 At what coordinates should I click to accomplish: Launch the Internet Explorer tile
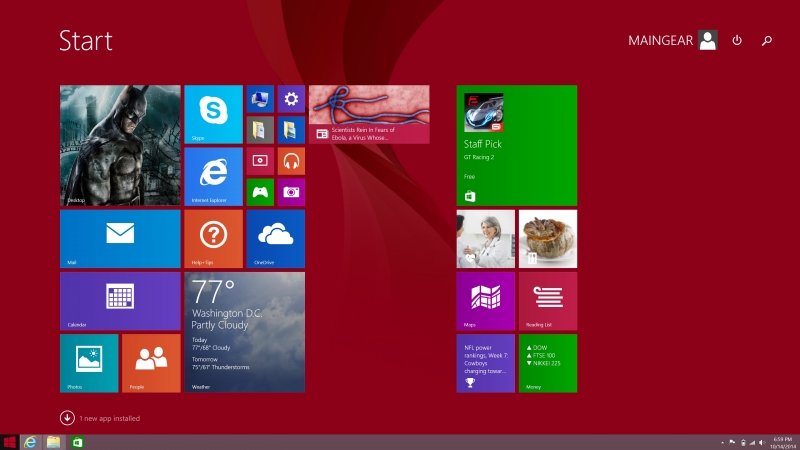tap(213, 177)
